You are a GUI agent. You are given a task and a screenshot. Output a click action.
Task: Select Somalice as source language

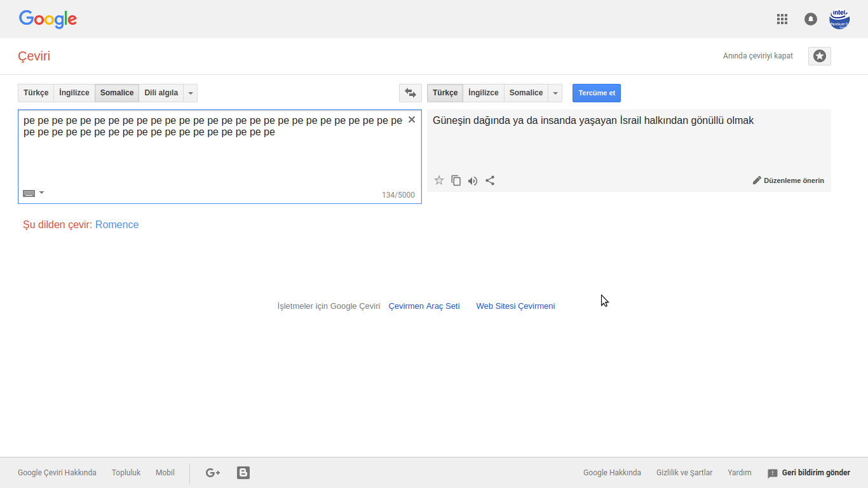point(117,93)
